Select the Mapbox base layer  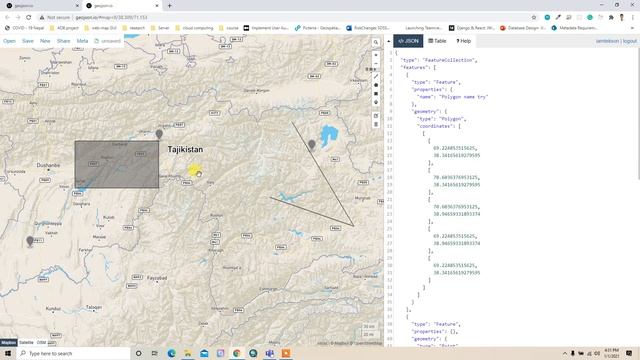pos(9,342)
